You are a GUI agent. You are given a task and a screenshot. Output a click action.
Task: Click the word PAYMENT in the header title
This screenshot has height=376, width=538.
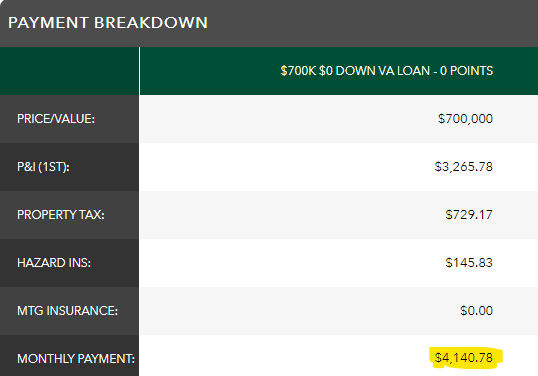tap(48, 23)
